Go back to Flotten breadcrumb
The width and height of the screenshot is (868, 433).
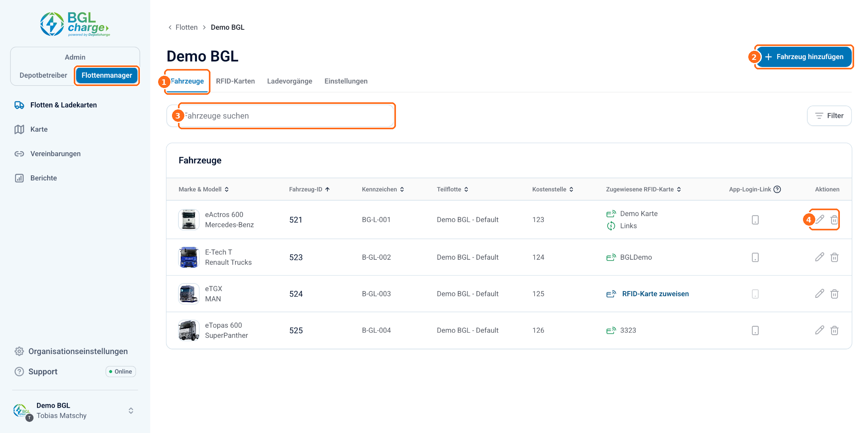[186, 27]
